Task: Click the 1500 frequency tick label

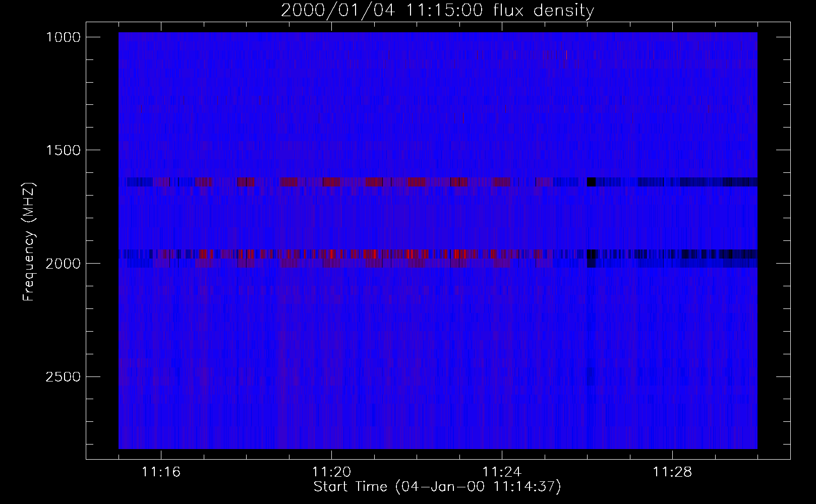Action: tap(63, 150)
